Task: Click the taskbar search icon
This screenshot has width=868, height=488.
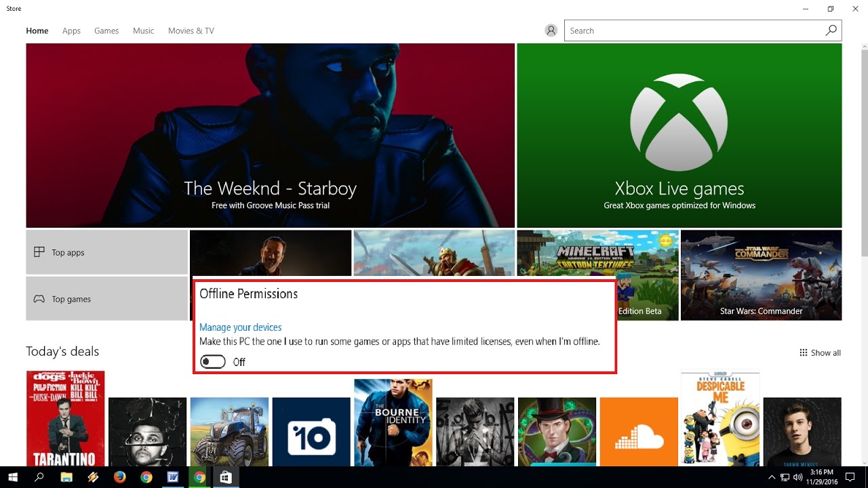Action: coord(39,477)
